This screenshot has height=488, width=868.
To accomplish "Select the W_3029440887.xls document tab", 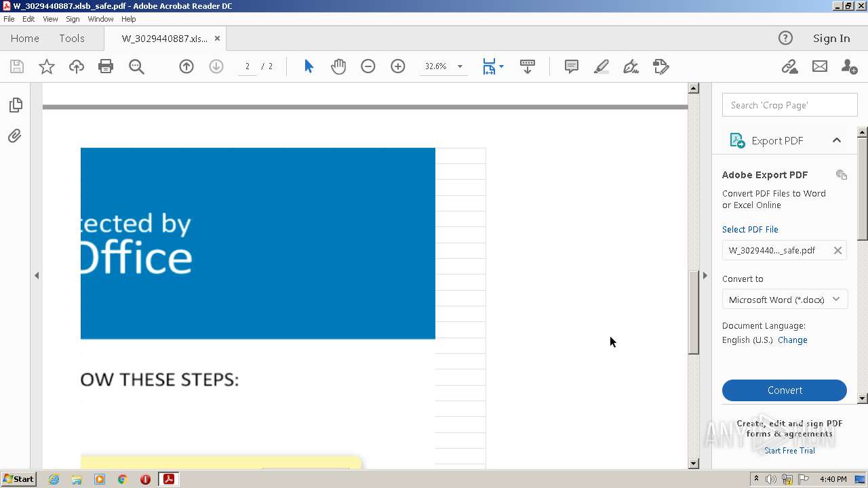I will coord(165,39).
